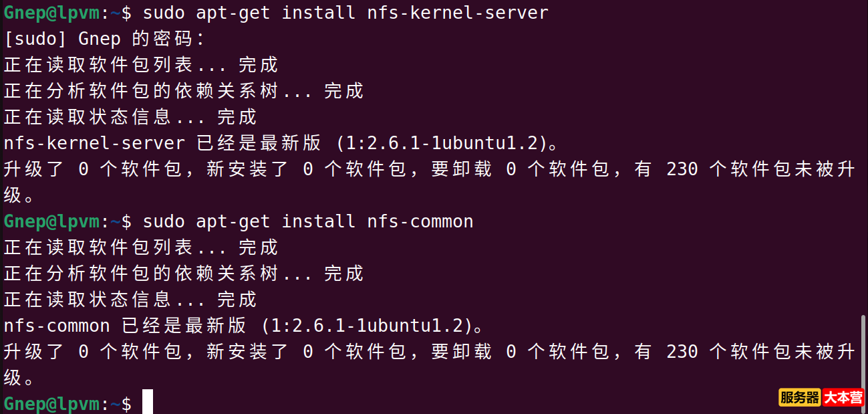Click the word sudo in the first command

click(x=164, y=13)
